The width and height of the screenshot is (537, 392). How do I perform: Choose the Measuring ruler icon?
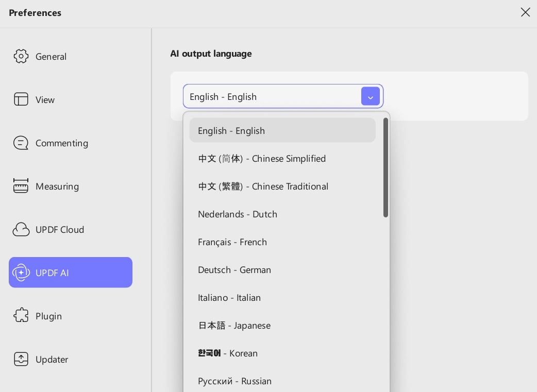[21, 186]
